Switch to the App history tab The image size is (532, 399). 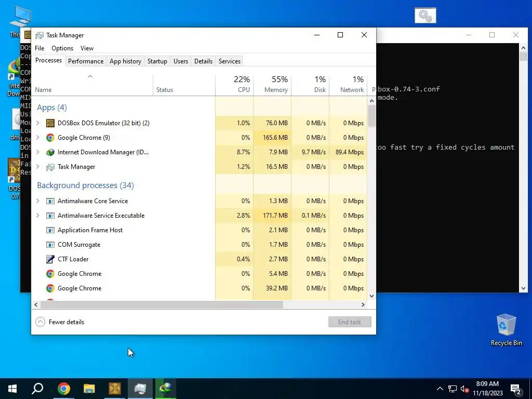click(125, 61)
